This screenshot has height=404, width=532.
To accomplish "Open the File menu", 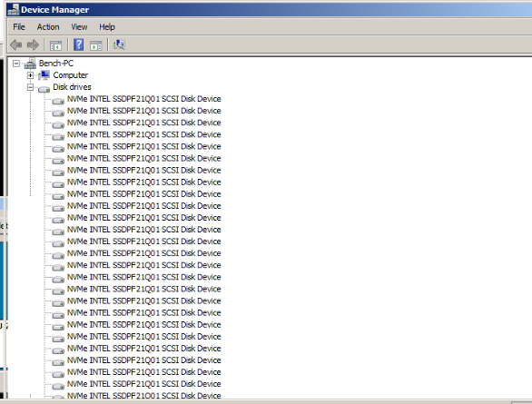I will tap(19, 27).
